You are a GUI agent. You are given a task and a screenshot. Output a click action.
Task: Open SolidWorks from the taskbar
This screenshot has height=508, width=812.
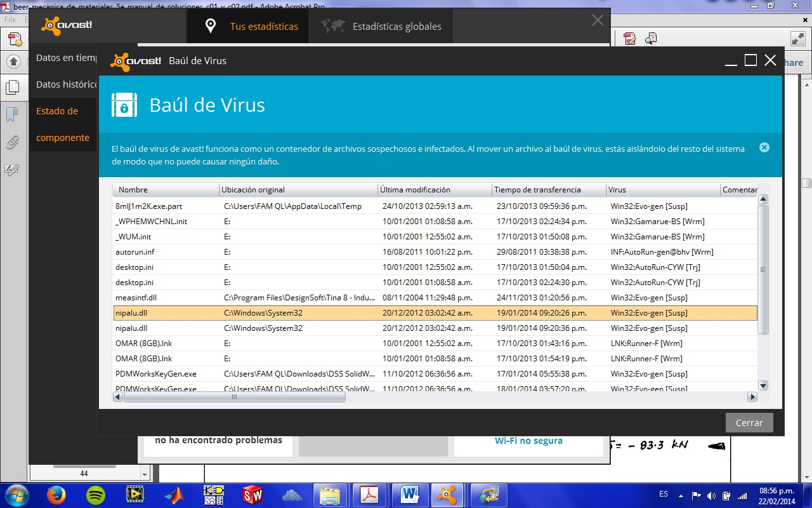tap(252, 495)
